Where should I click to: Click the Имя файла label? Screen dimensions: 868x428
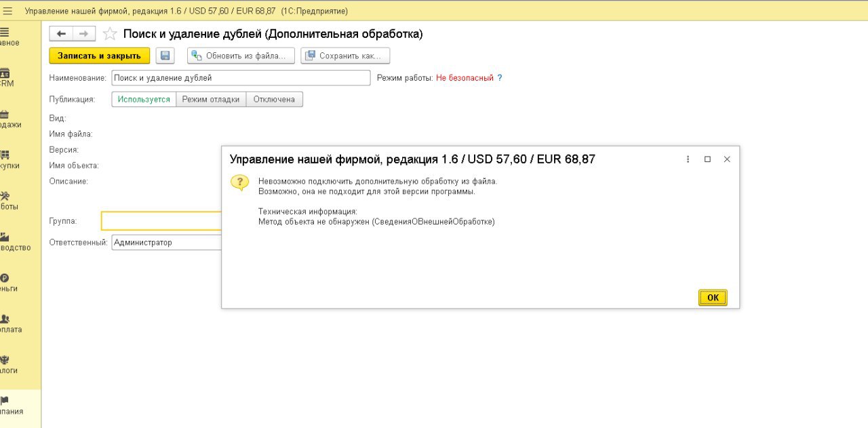71,134
